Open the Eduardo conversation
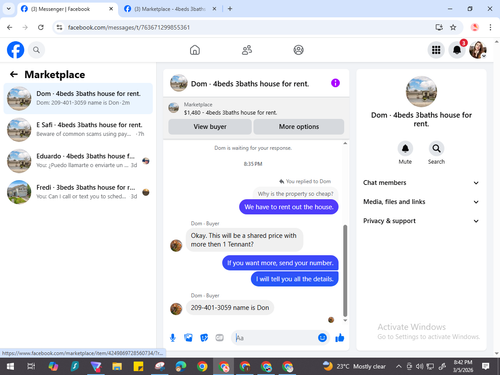The image size is (500, 375). tap(78, 161)
